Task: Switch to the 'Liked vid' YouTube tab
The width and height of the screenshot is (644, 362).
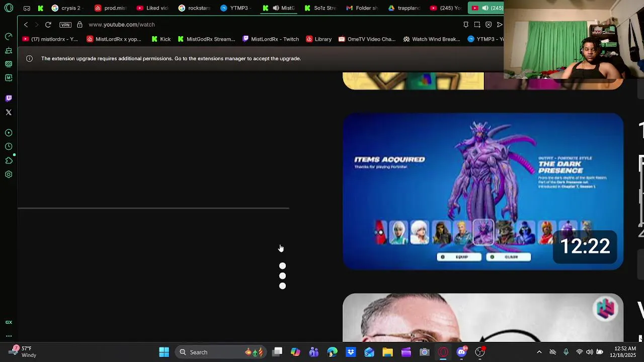Action: [x=152, y=8]
